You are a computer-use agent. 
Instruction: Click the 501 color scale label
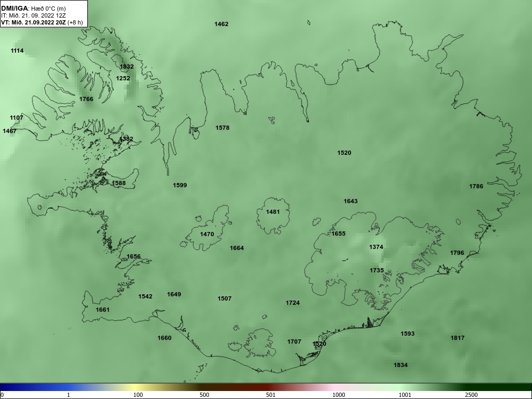(x=270, y=395)
